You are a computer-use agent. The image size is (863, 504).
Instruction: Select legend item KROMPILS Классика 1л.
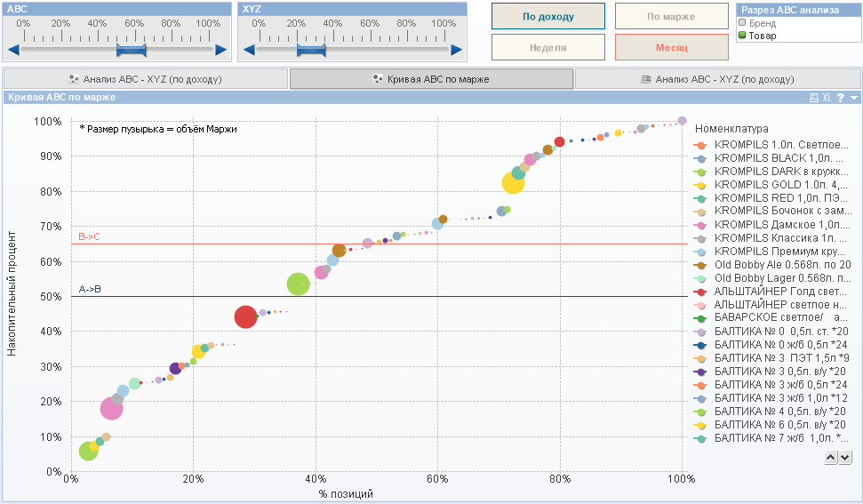click(x=771, y=237)
